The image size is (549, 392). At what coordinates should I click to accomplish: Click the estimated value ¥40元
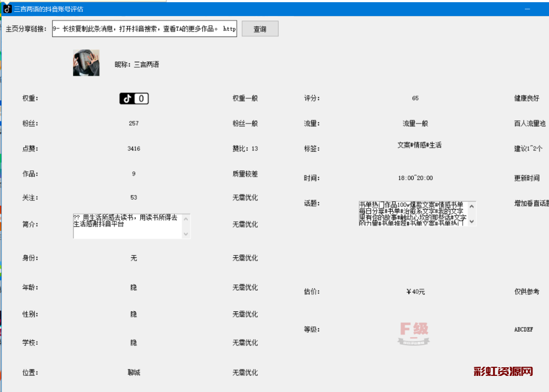[x=415, y=292]
